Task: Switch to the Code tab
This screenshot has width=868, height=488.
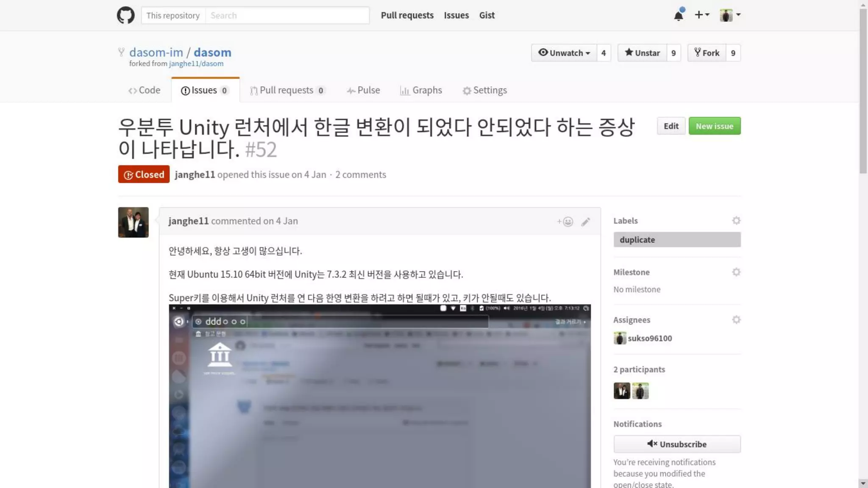Action: tap(145, 90)
